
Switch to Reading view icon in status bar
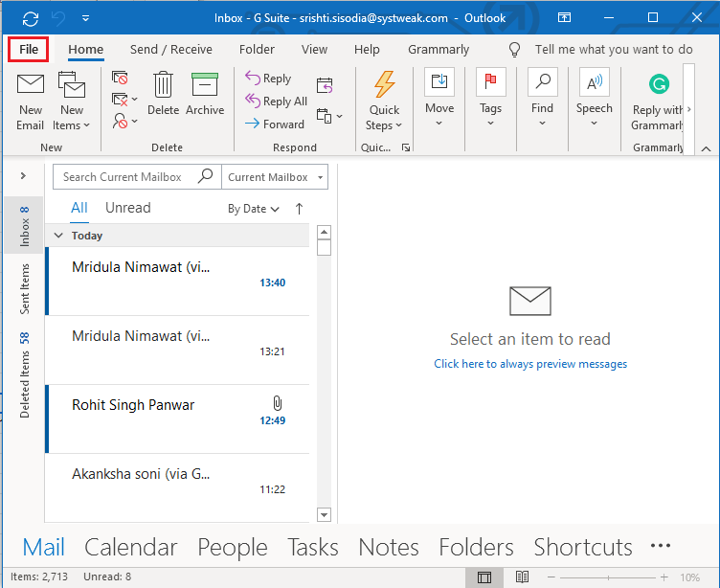[x=522, y=577]
